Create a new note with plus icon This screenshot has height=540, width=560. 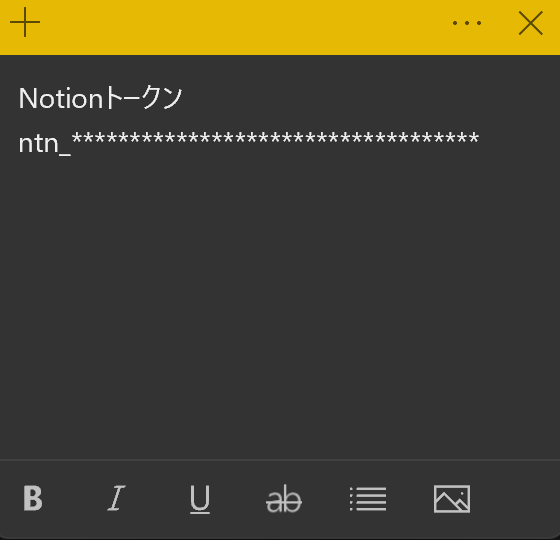[25, 22]
